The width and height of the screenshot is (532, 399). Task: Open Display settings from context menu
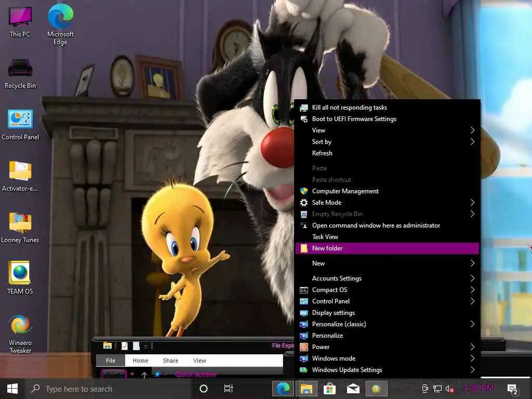387,313
